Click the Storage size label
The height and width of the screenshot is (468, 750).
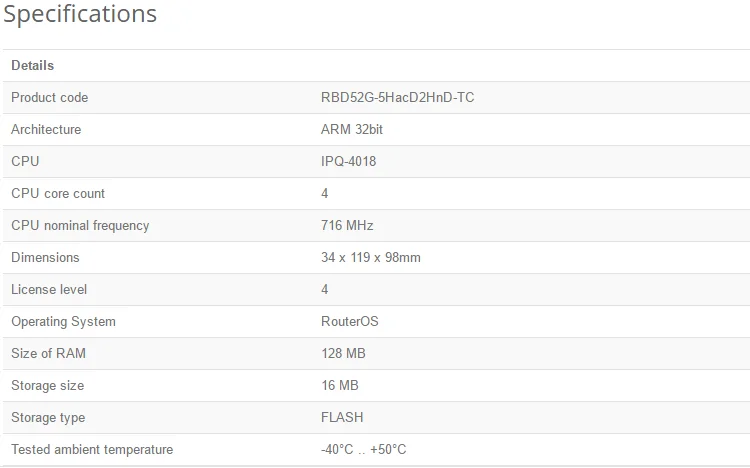click(x=47, y=386)
